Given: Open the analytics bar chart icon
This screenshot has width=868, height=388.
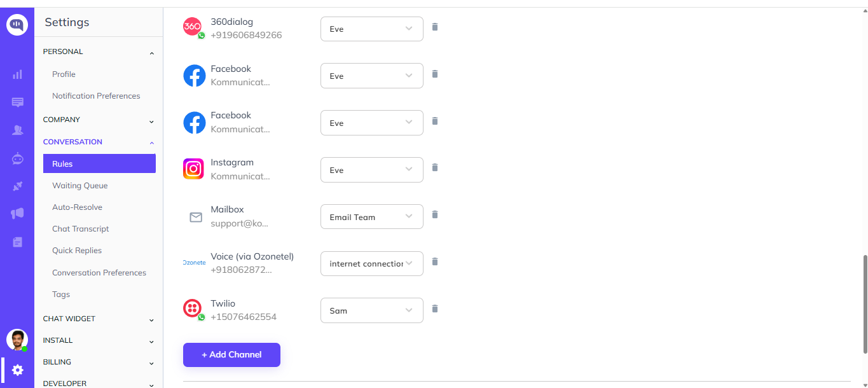Looking at the screenshot, I should (17, 74).
